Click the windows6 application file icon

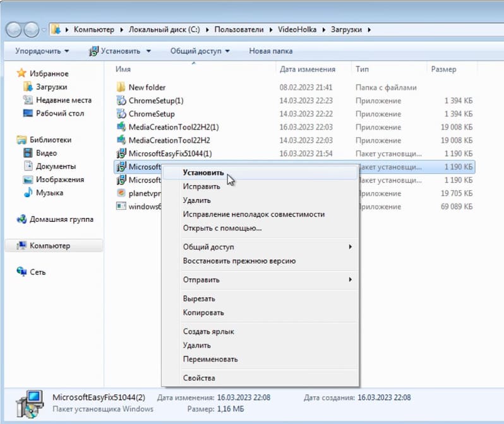(121, 206)
